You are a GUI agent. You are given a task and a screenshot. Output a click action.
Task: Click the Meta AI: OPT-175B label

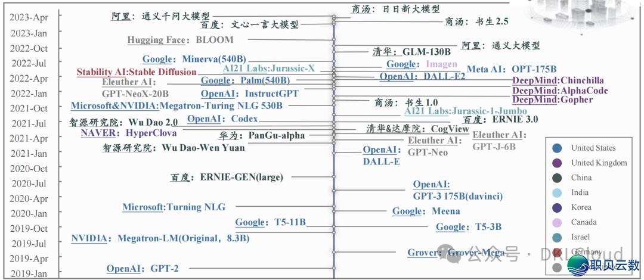511,69
